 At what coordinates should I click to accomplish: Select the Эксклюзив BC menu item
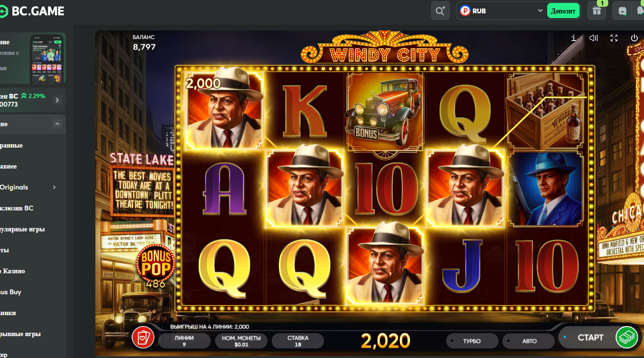[17, 208]
